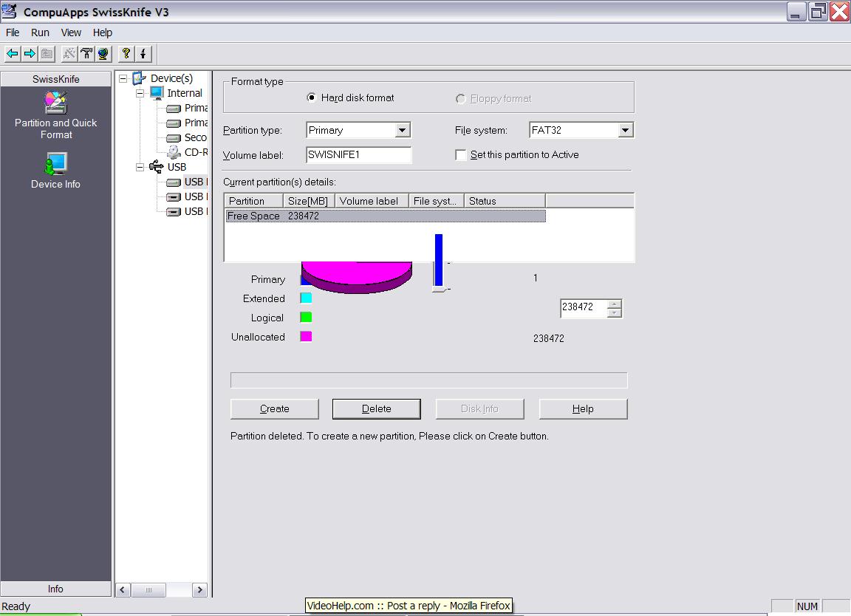Click the Device(s) root tree icon
Viewport: 851px width, 616px height.
(140, 78)
